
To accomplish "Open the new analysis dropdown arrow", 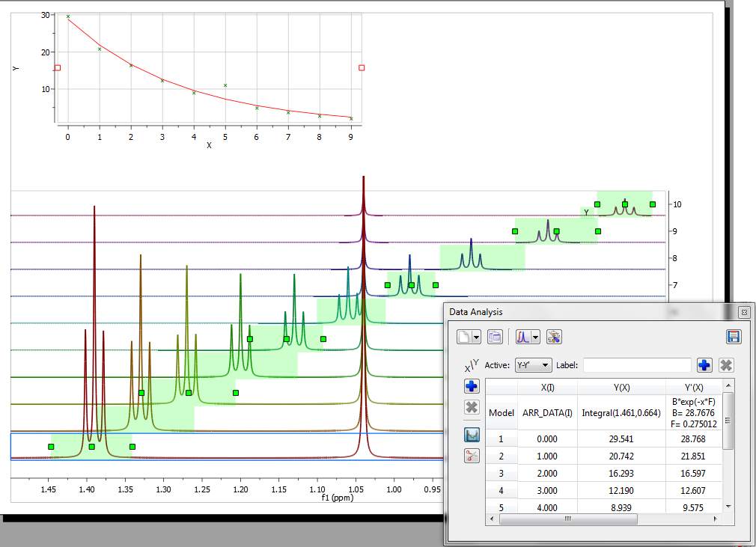I will pos(478,337).
